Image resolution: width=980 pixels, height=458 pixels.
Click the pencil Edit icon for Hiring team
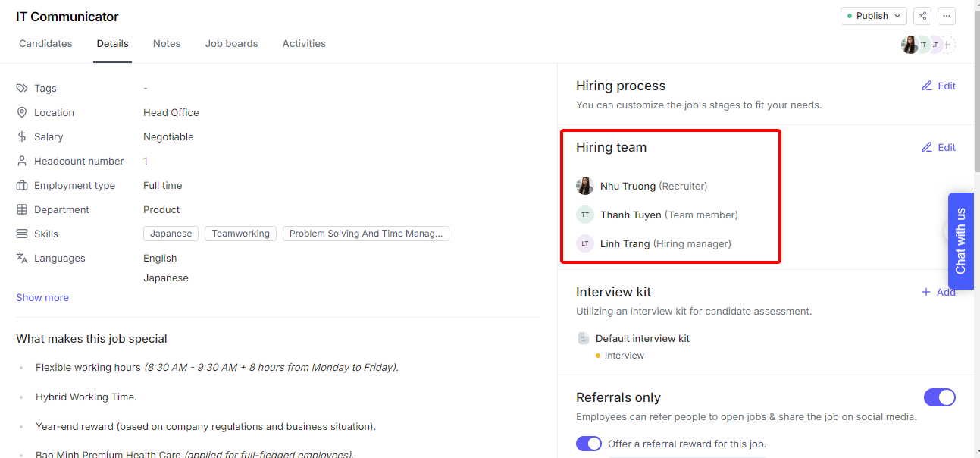click(x=927, y=147)
